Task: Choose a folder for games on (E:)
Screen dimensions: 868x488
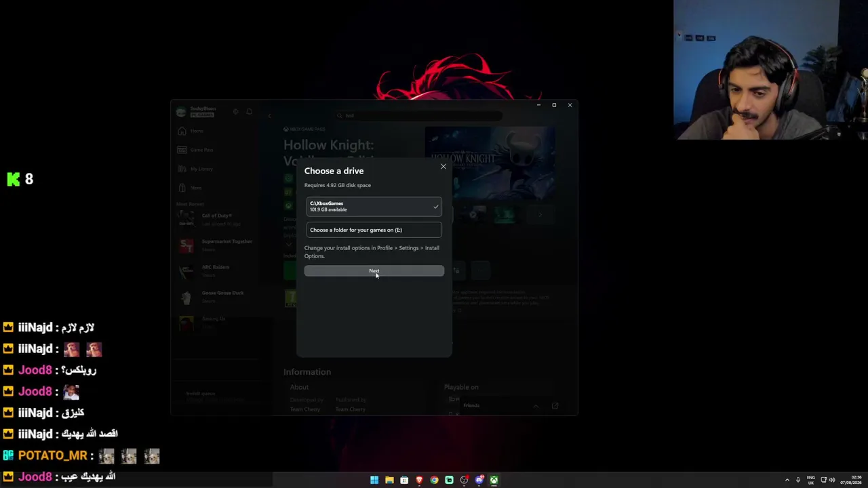Action: (374, 230)
